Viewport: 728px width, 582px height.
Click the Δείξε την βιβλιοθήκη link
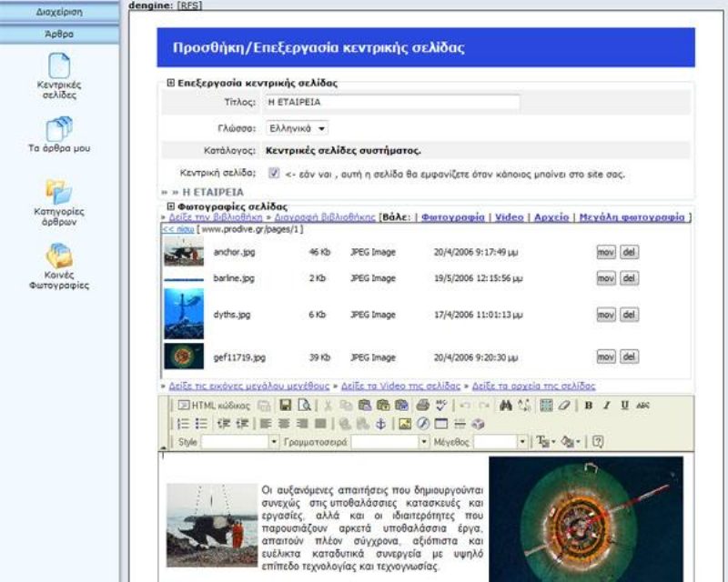(216, 217)
